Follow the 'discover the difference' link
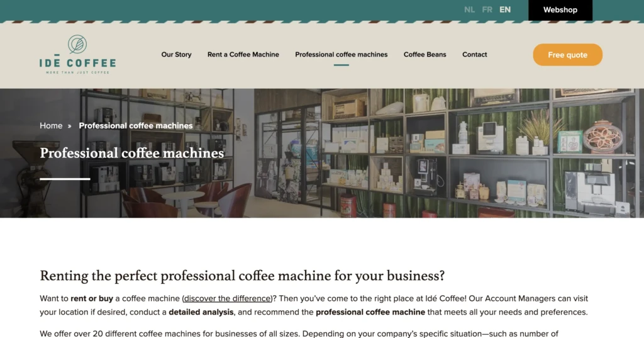Viewport: 644px width, 338px height. (228, 298)
